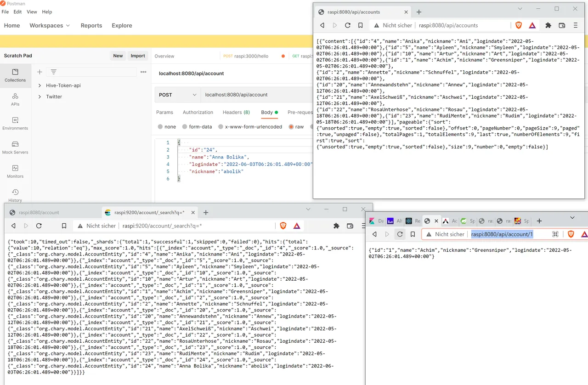Viewport: 588px width, 385px height.
Task: Expand the Hive-Token-api collection
Action: [40, 85]
